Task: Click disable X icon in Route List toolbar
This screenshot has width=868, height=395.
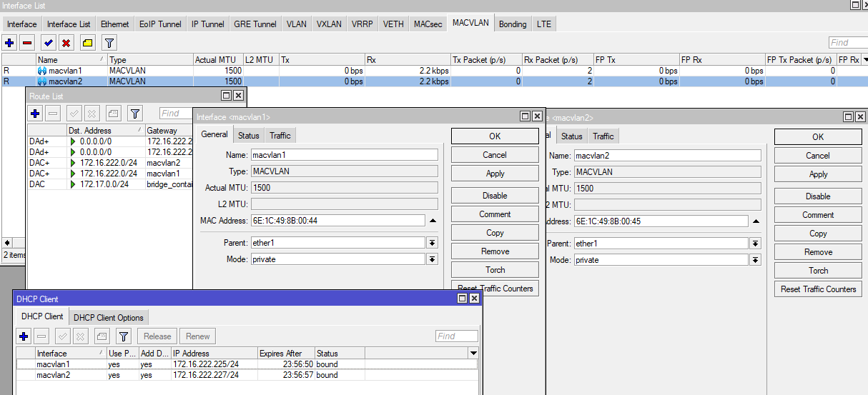Action: click(x=92, y=113)
